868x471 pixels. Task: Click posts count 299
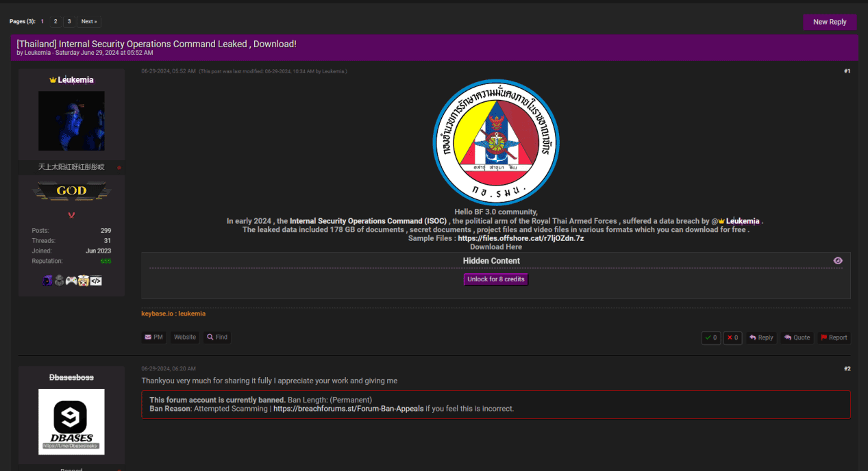tap(106, 231)
